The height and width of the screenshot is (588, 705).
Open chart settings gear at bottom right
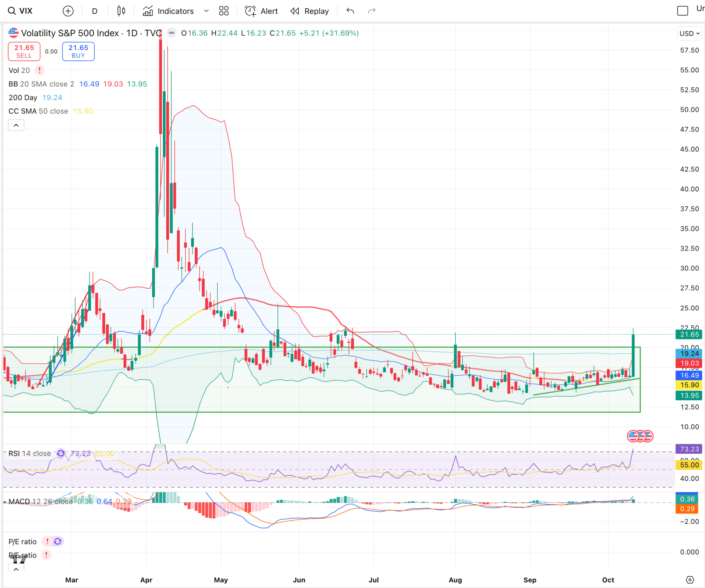pos(690,580)
